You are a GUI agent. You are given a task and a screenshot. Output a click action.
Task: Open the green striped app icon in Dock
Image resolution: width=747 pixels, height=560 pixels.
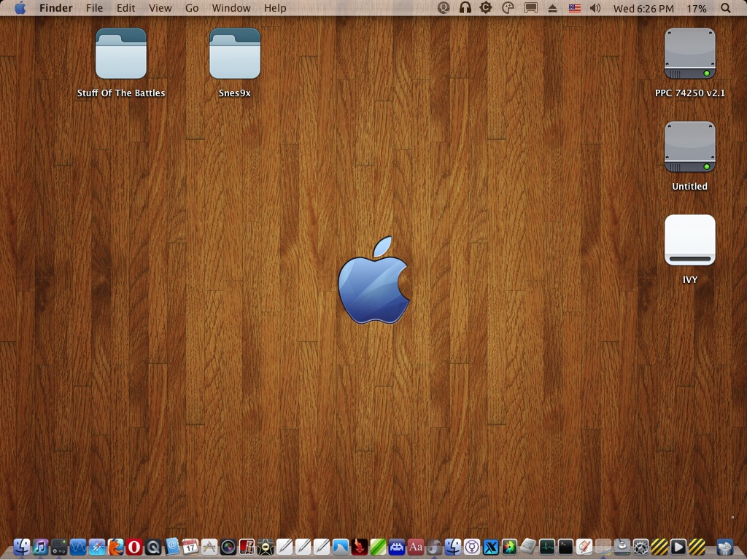coord(378,547)
